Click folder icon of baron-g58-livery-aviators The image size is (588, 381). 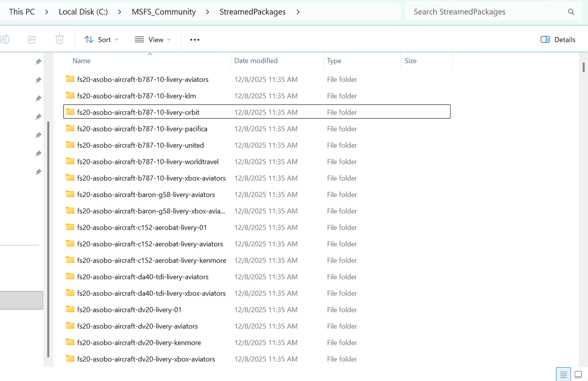[70, 194]
